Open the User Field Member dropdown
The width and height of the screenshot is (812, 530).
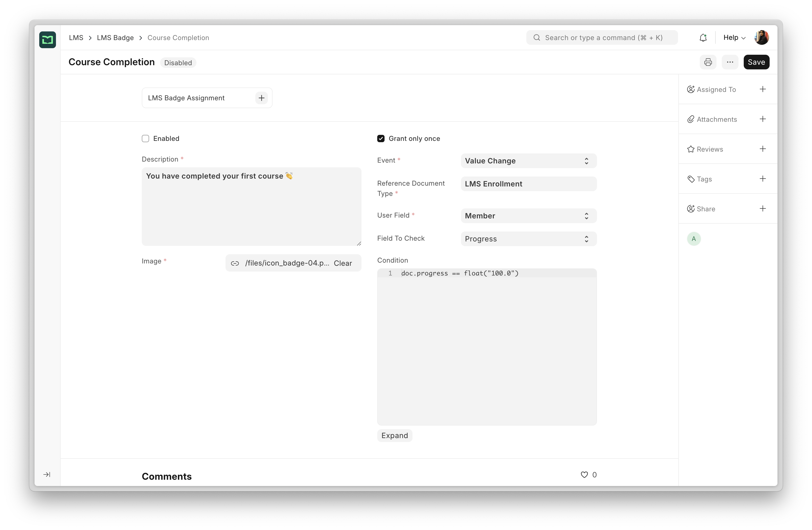click(x=528, y=216)
